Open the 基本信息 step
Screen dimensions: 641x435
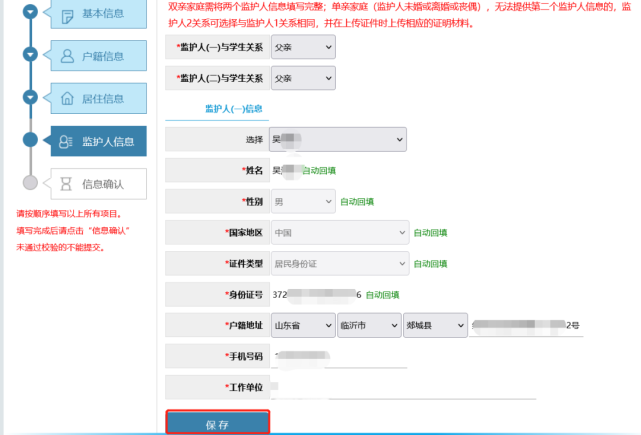tap(99, 14)
